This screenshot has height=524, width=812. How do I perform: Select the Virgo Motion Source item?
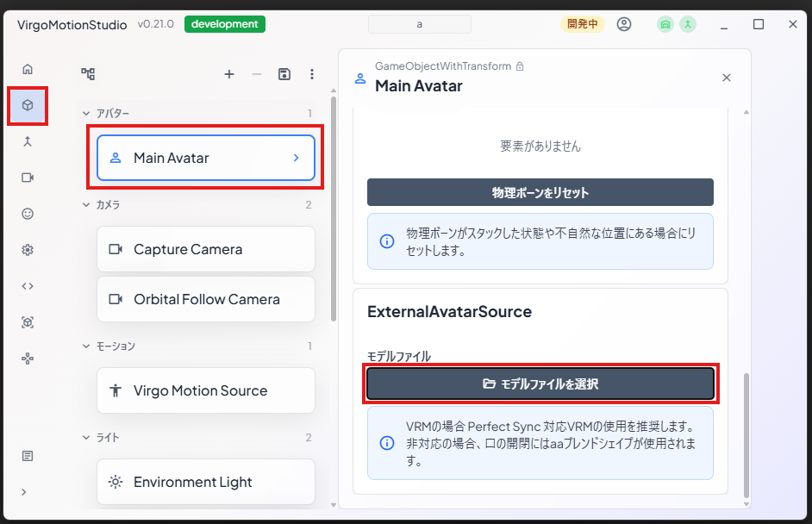(x=206, y=390)
